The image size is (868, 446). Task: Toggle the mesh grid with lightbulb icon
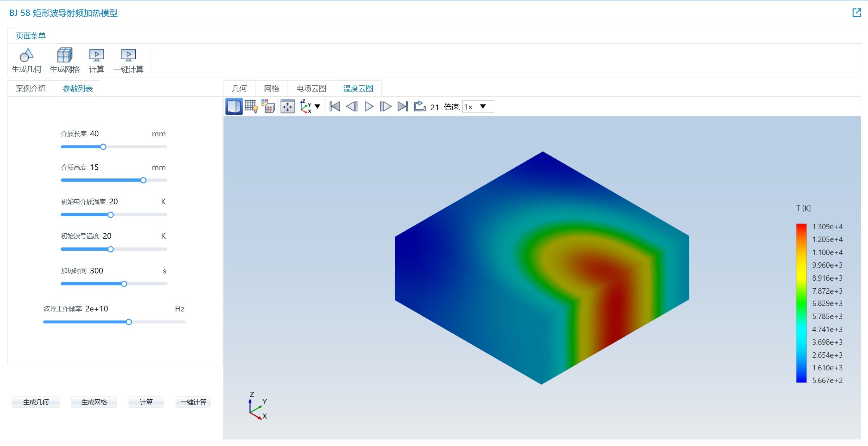251,106
